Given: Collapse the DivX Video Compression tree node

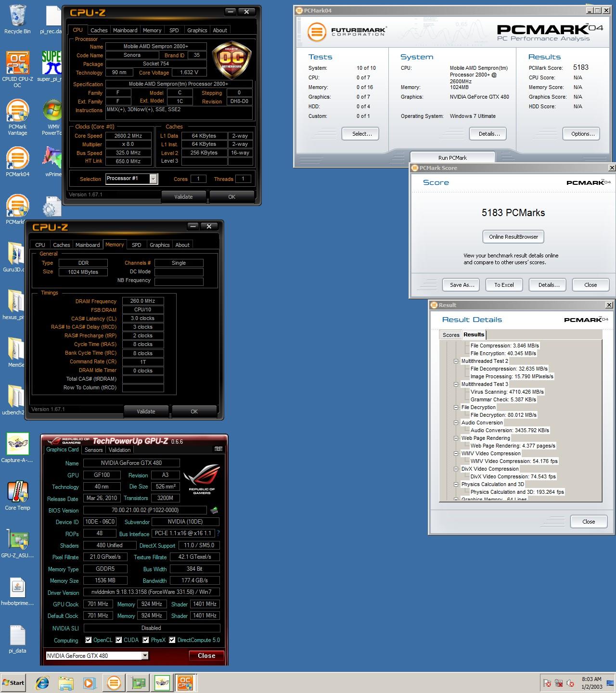Looking at the screenshot, I should tap(456, 469).
